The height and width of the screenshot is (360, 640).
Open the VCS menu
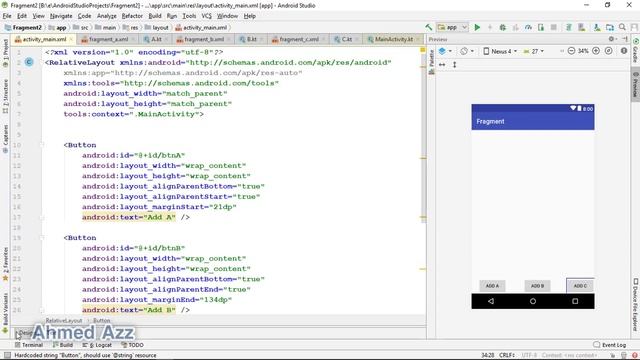(x=207, y=16)
